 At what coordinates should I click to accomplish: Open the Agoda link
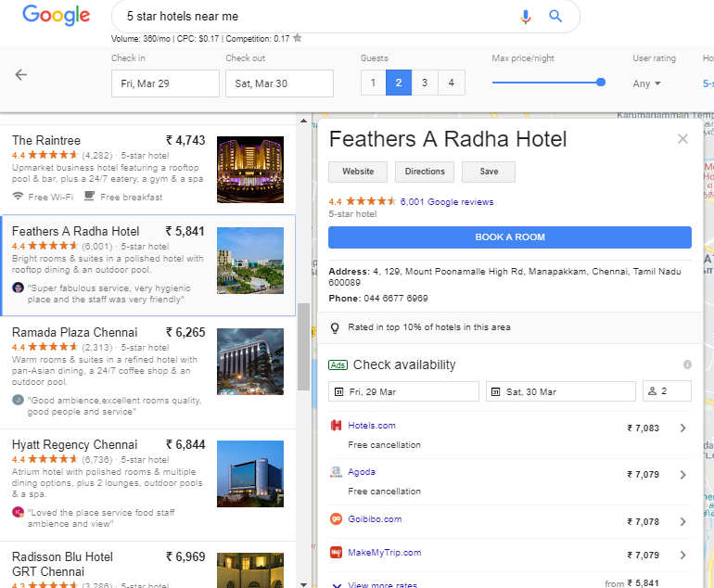[362, 472]
